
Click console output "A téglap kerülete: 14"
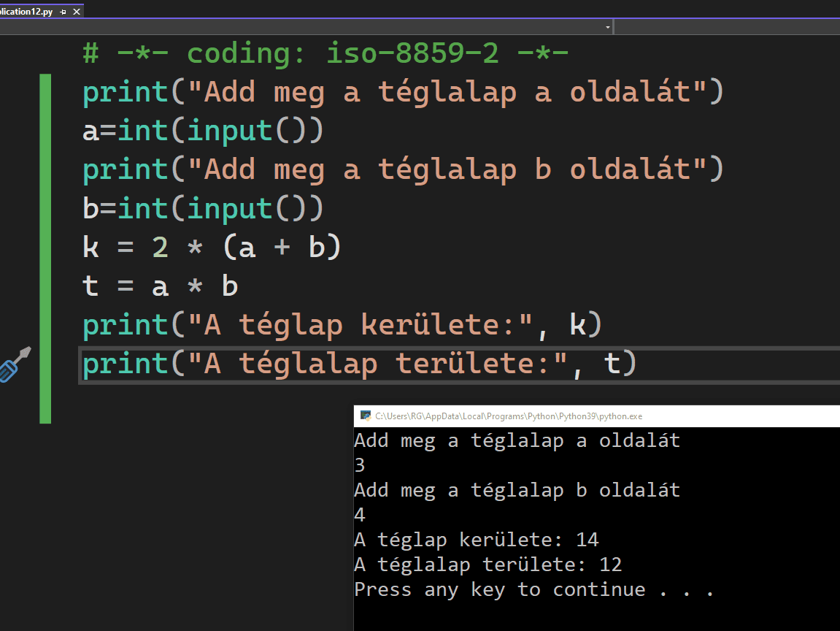tap(476, 540)
